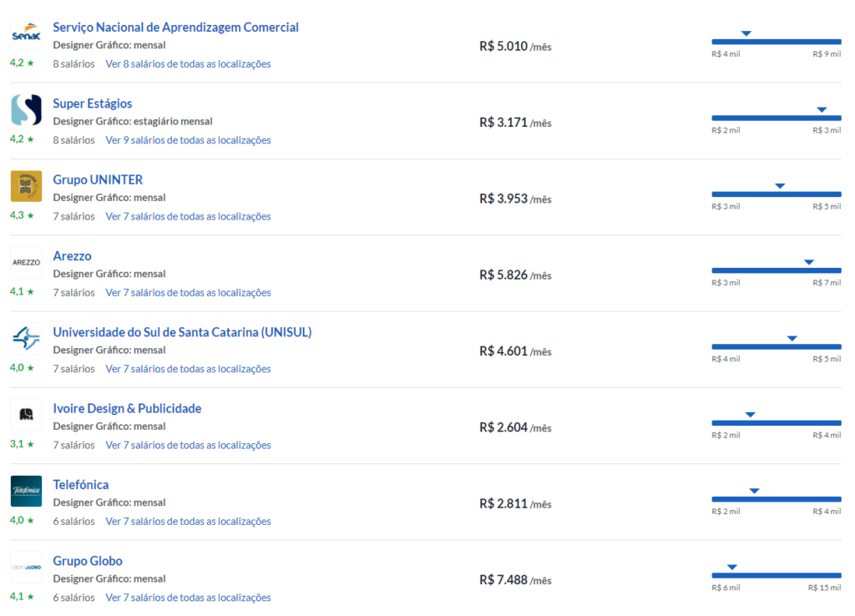Screen dimensions: 855x616
Task: View all 7 salaries for Telefónica
Action: (188, 522)
